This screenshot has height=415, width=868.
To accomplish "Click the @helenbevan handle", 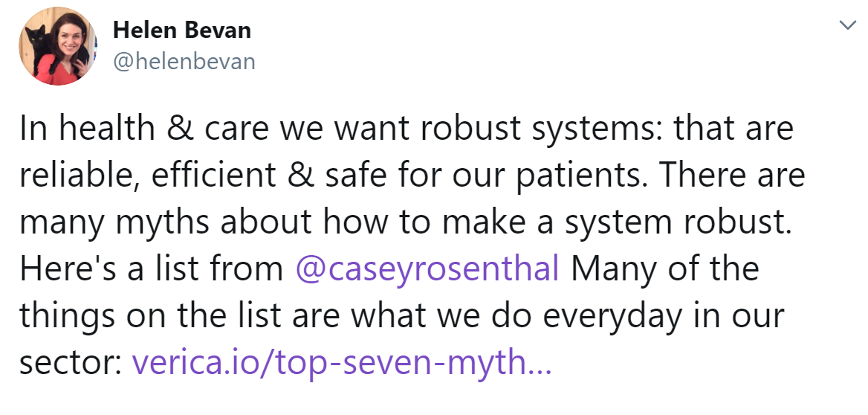I will pyautogui.click(x=184, y=62).
